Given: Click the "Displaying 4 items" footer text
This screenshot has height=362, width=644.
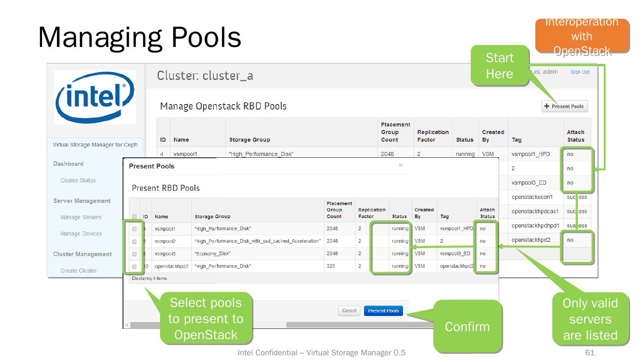Looking at the screenshot, I should click(149, 278).
